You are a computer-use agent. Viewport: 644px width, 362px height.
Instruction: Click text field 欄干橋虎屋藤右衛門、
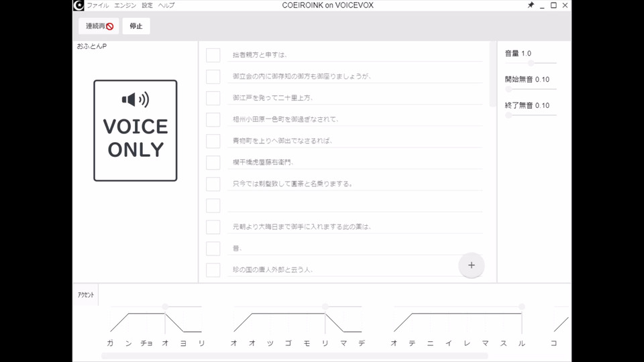(355, 162)
